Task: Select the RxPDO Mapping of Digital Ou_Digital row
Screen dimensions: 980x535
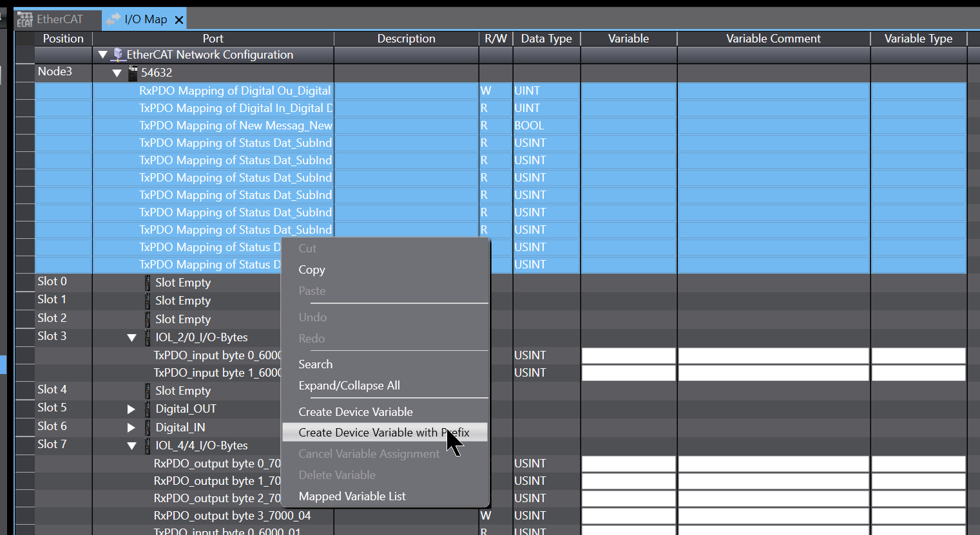Action: tap(235, 91)
